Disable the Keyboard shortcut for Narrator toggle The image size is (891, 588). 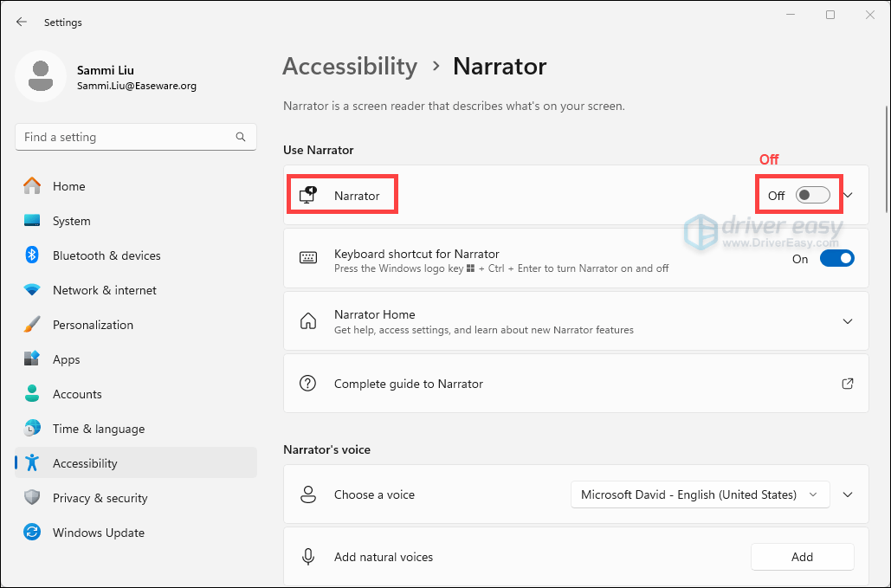[x=836, y=258]
